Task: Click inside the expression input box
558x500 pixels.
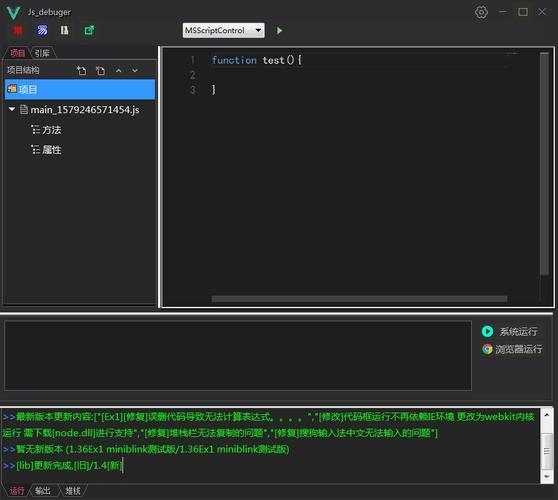Action: [x=238, y=356]
